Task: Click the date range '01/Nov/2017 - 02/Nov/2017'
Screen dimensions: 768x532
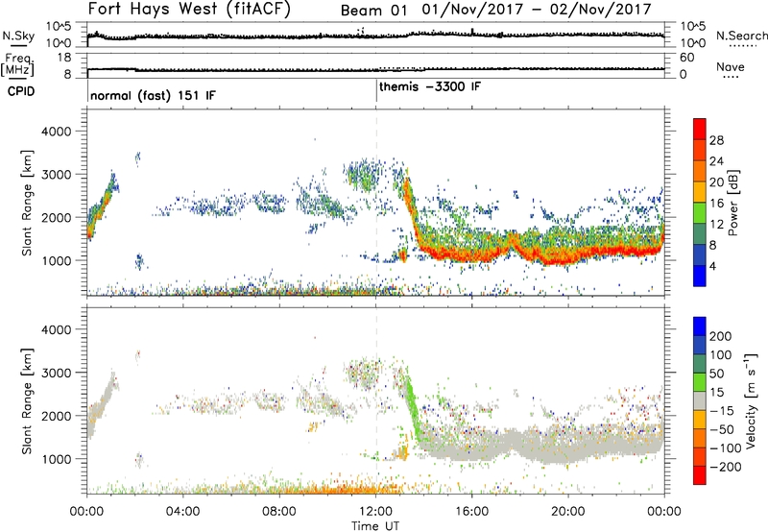Action: 537,10
